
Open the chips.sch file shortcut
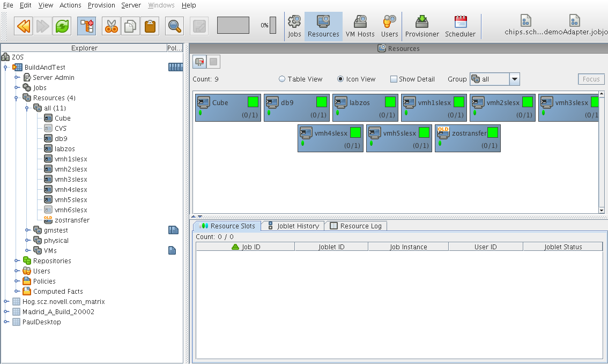coord(525,25)
